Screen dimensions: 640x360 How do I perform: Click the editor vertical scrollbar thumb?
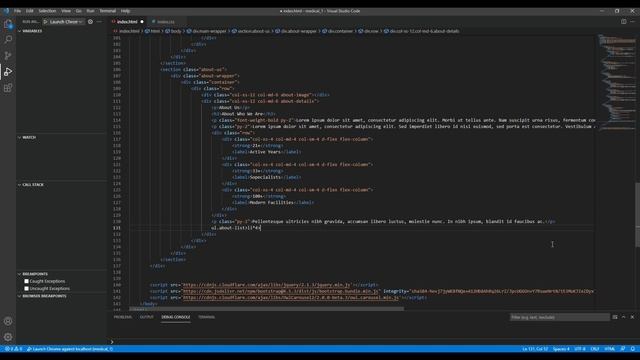[x=638, y=215]
